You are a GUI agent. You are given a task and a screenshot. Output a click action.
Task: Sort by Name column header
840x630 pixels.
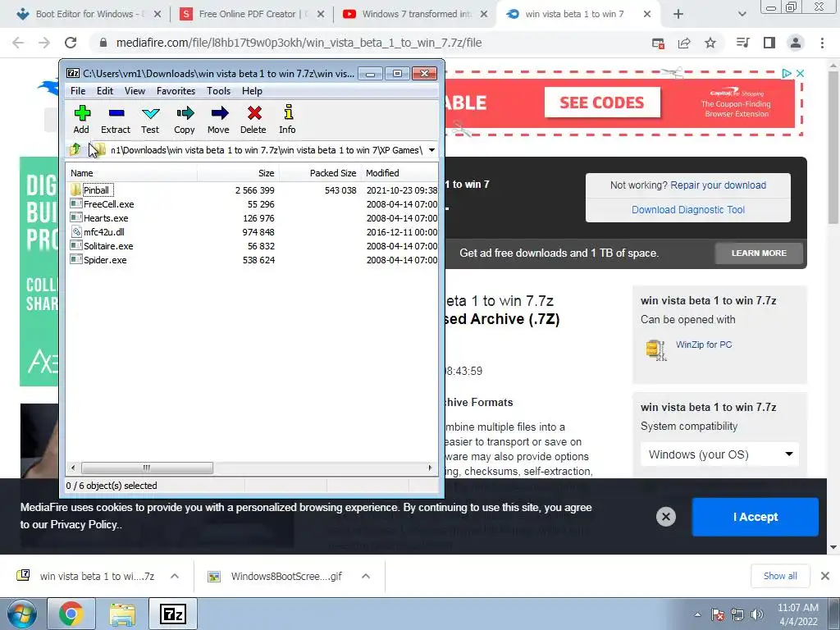pyautogui.click(x=131, y=173)
